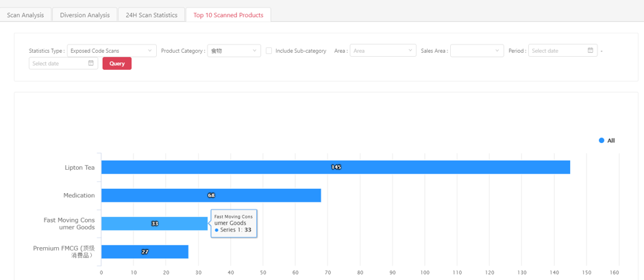
Task: Go to the 24H Scan Statistics tab
Action: (x=151, y=15)
